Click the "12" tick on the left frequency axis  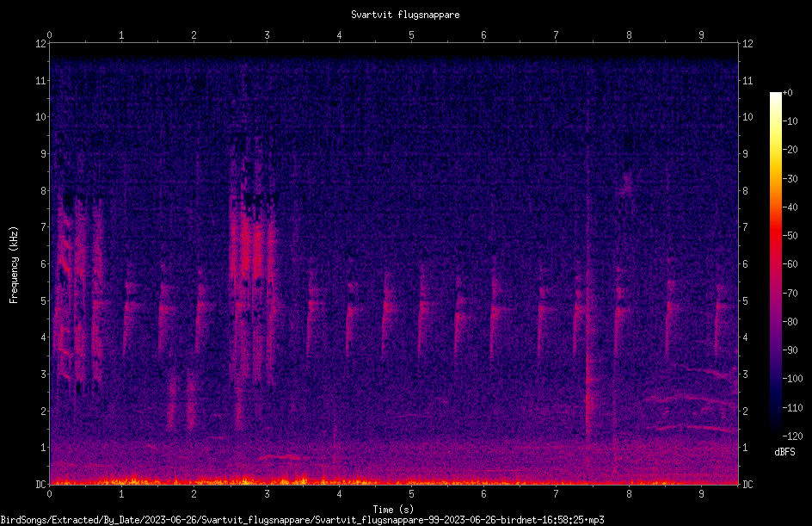click(x=41, y=44)
